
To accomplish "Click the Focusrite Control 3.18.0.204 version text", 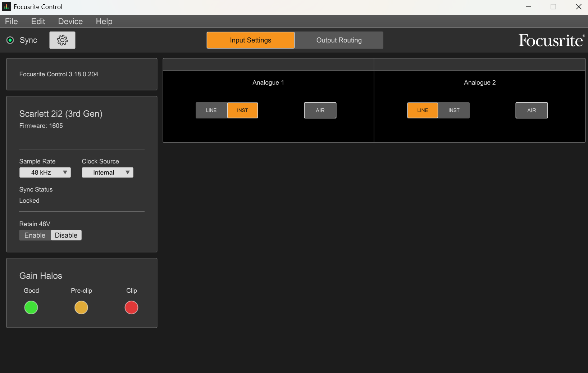I will tap(59, 74).
